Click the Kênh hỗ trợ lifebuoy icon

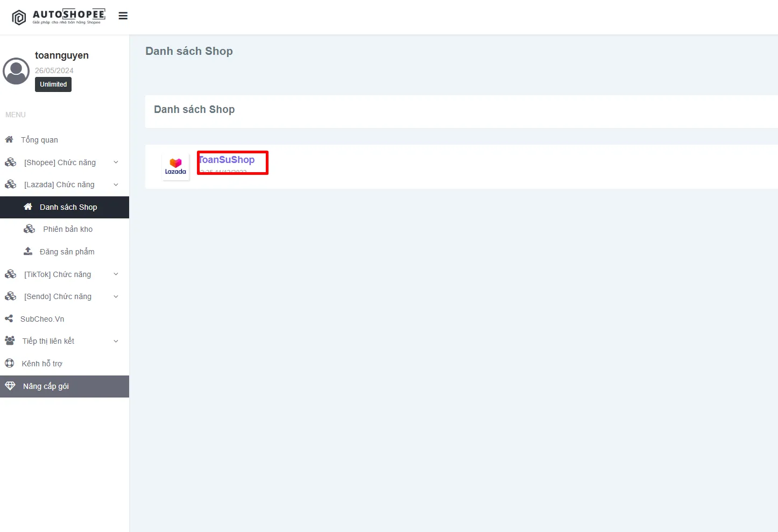pos(9,364)
